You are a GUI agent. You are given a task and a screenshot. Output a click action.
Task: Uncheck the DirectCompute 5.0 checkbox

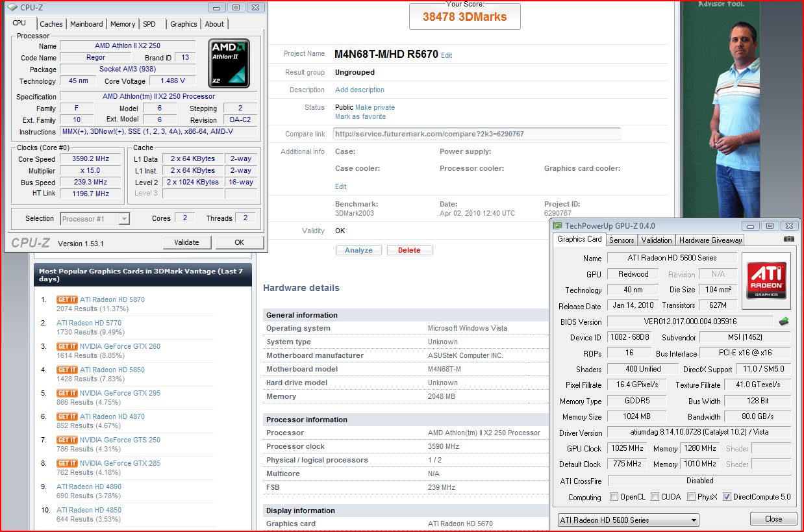point(727,497)
